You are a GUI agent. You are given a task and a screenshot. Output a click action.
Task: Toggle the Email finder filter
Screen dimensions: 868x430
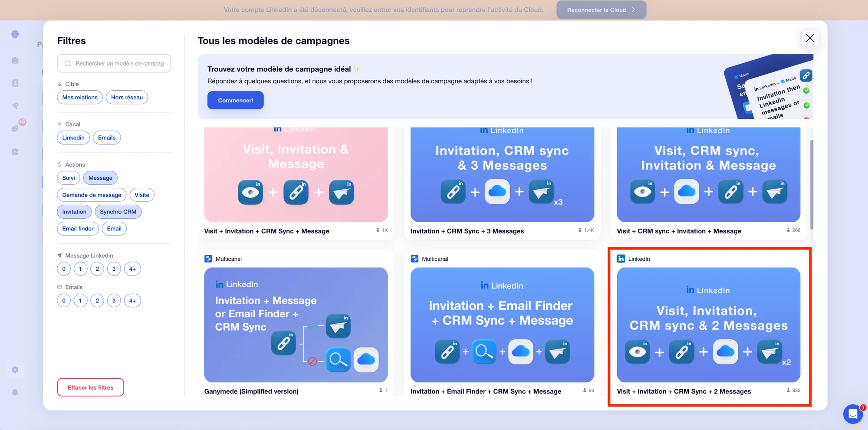click(x=78, y=229)
